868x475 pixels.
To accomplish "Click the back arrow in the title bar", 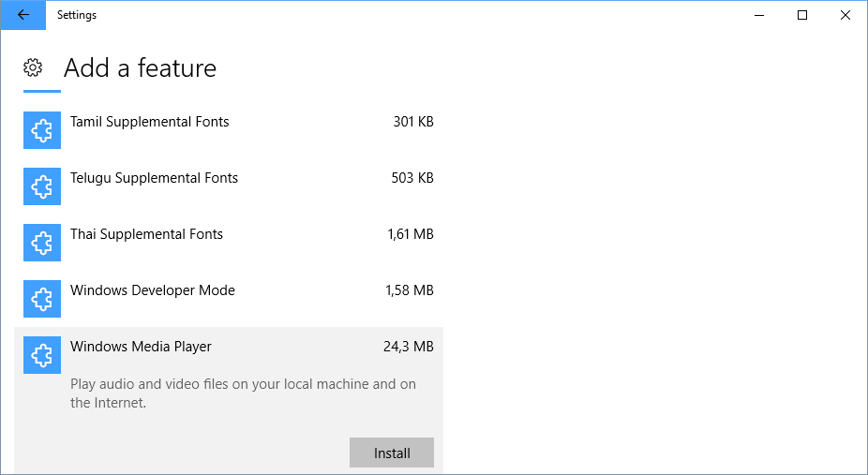I will (x=23, y=15).
